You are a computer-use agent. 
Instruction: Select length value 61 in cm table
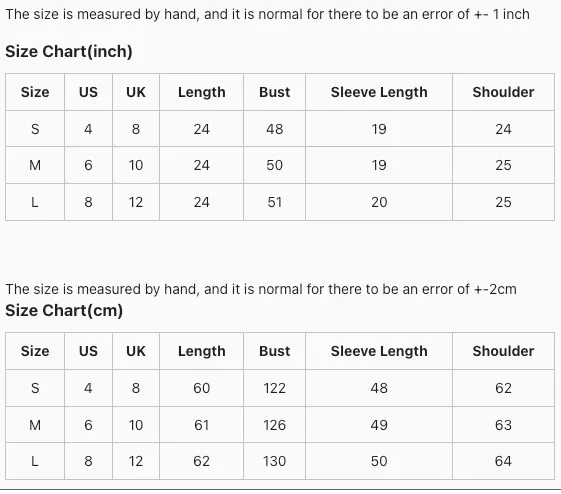[201, 425]
